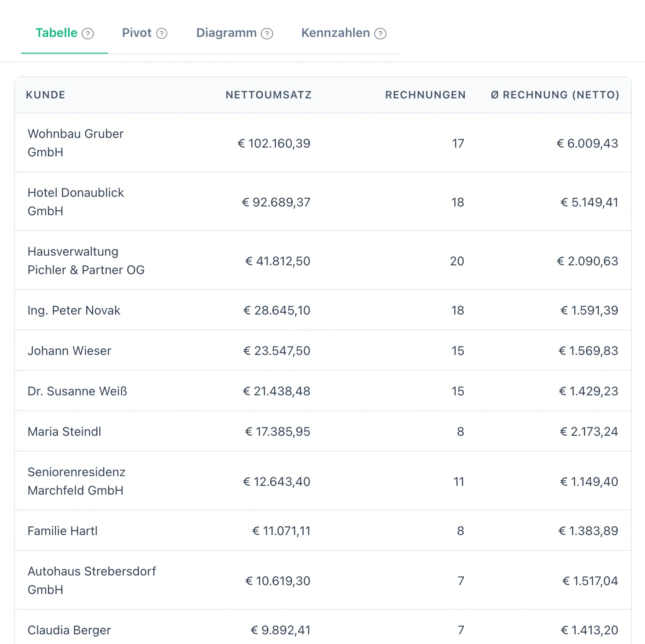This screenshot has width=645, height=644.
Task: Sort by the NETTOUMSATZ column header
Action: [x=268, y=95]
